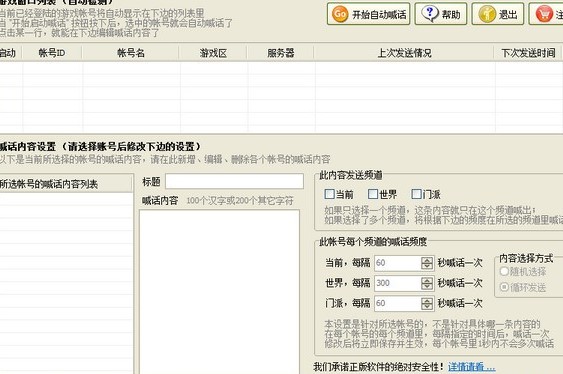563x374 pixels.
Task: Focus the 喊话内容 large text area
Action: (x=219, y=292)
